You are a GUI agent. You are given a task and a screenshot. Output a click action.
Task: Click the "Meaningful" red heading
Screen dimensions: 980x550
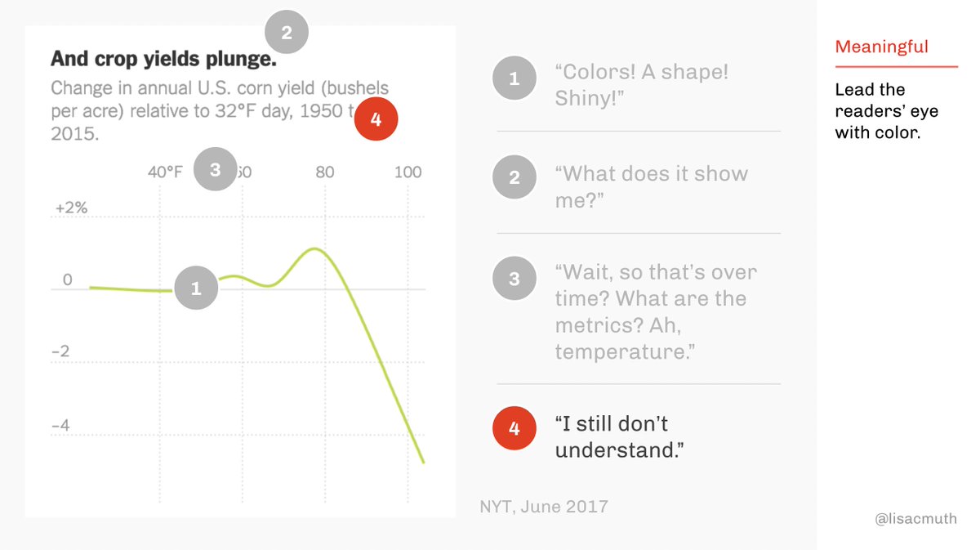881,47
